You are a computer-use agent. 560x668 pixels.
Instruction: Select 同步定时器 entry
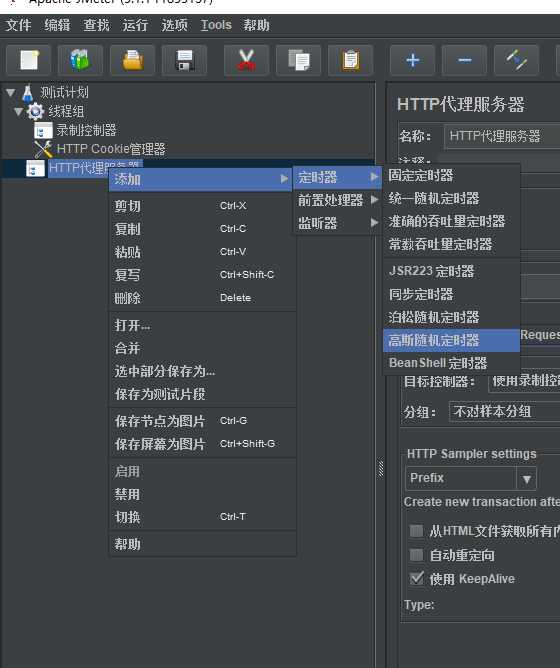coord(452,294)
